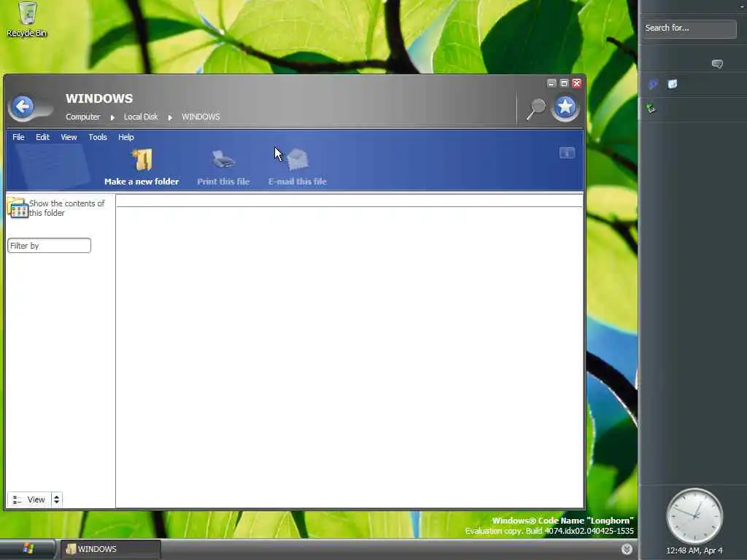
Task: Click the View stepper arrows
Action: tap(57, 499)
